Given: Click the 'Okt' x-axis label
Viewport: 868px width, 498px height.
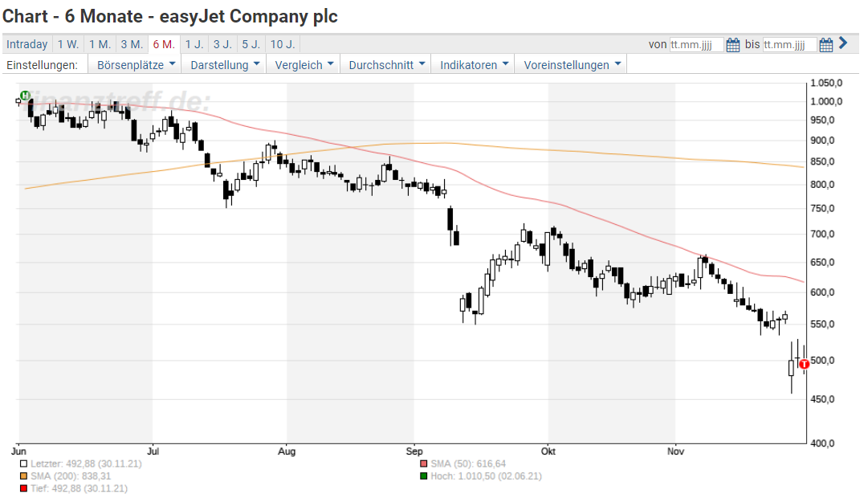Looking at the screenshot, I should (548, 451).
